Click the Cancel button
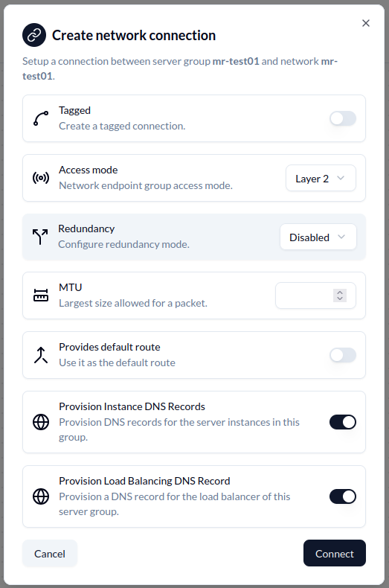This screenshot has width=389, height=588. pyautogui.click(x=50, y=554)
